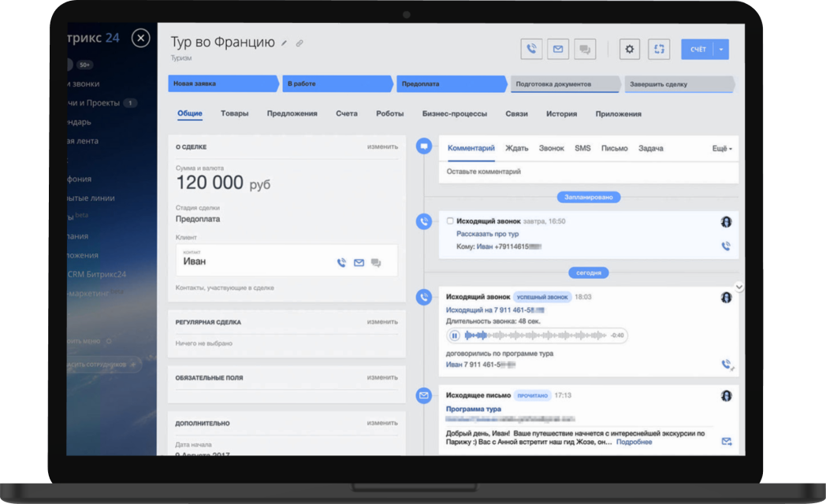Click the Завершить сделку stage
826x504 pixels.
pyautogui.click(x=679, y=84)
